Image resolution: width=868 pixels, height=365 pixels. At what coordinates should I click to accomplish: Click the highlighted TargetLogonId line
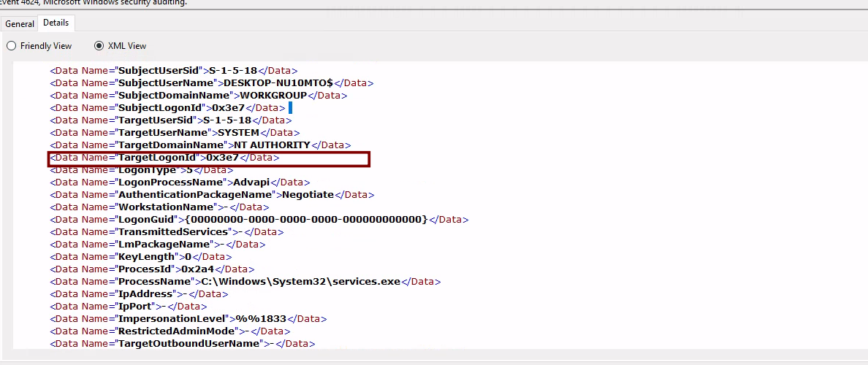click(164, 158)
